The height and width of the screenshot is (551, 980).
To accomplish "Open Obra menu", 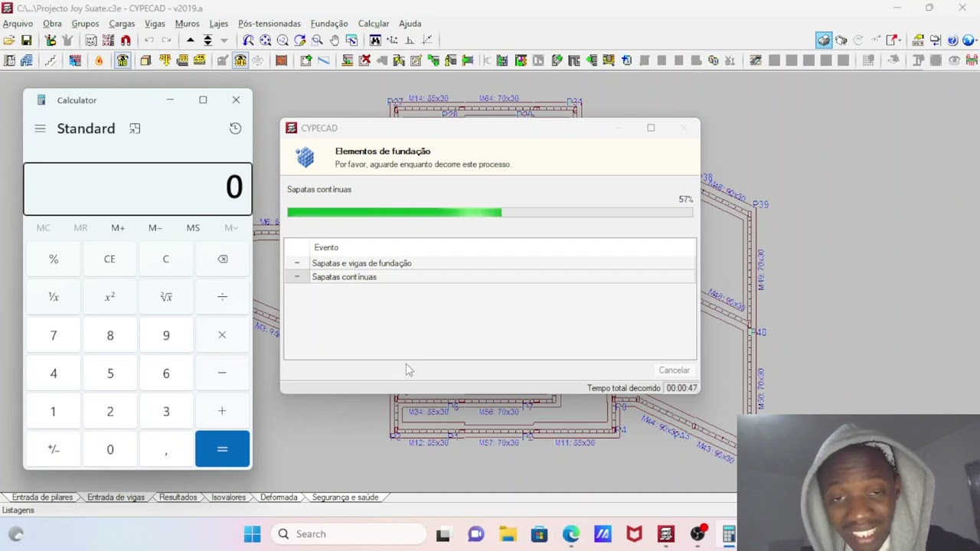I will coord(52,24).
